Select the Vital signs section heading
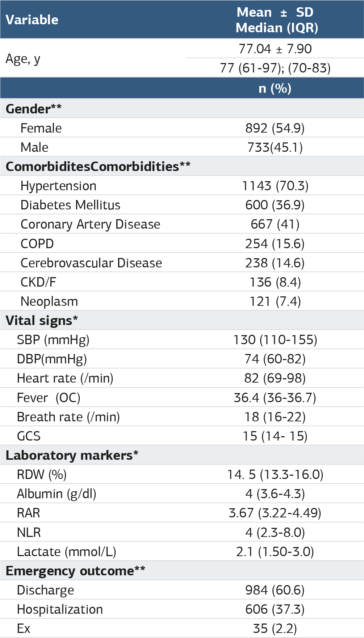364x638 pixels. (x=42, y=321)
